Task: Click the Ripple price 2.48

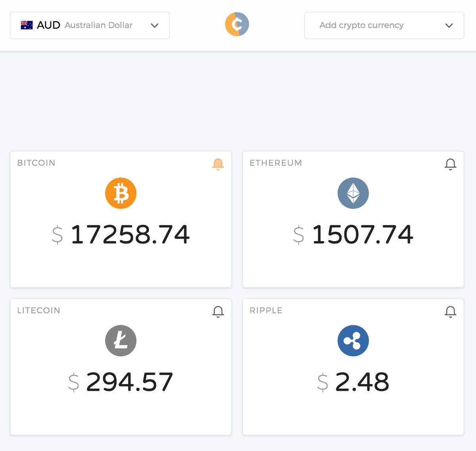Action: pyautogui.click(x=362, y=382)
